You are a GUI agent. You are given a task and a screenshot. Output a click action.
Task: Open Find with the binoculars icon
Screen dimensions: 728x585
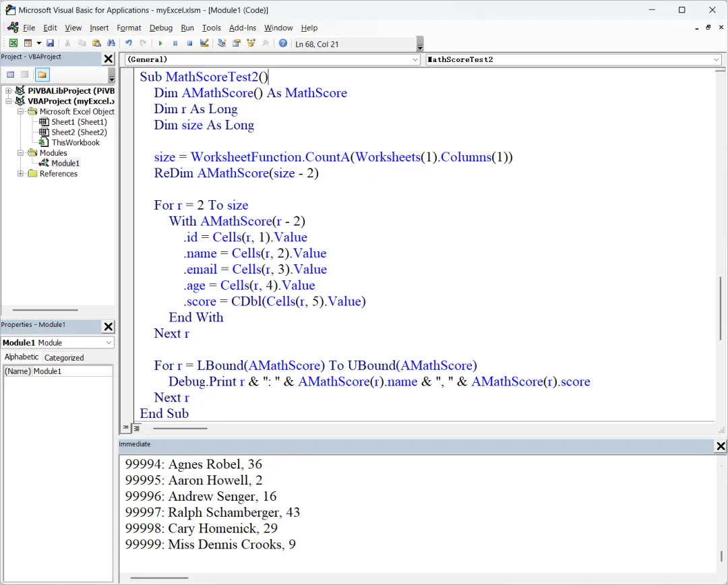pos(111,43)
